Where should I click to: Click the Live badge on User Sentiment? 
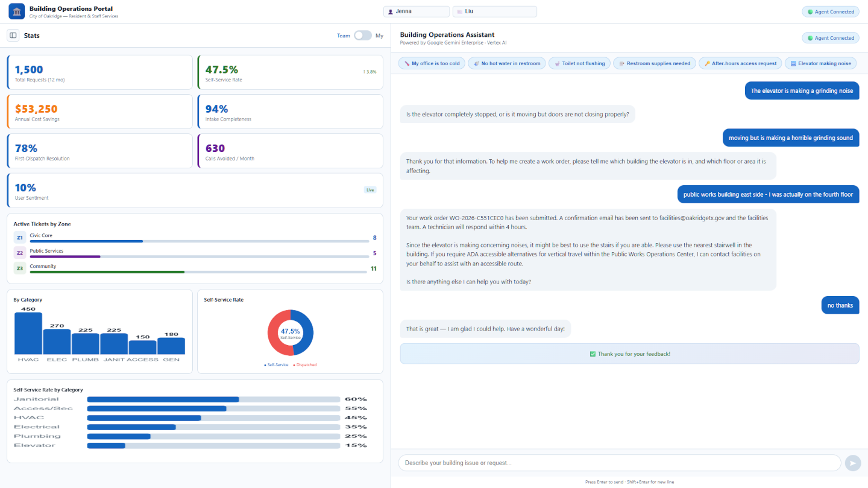coord(370,190)
